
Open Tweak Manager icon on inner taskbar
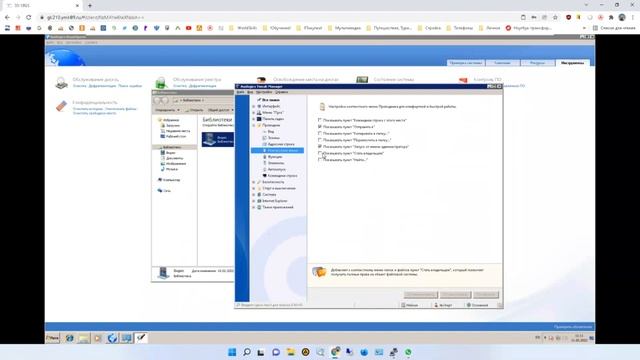pyautogui.click(x=141, y=338)
